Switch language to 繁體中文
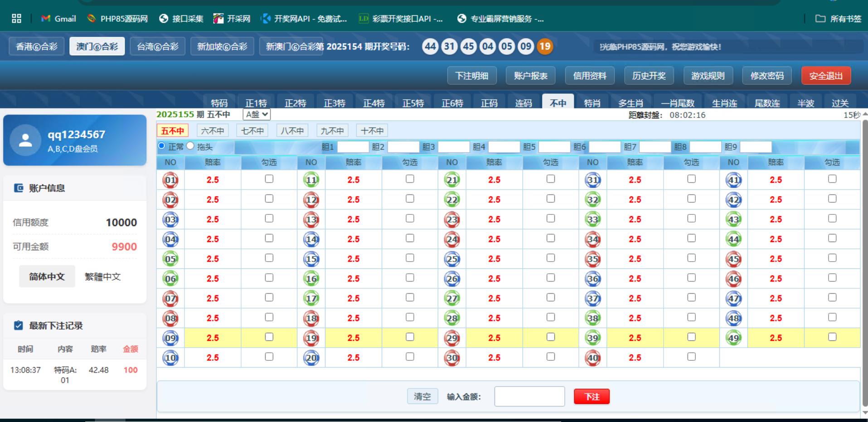868x422 pixels. click(x=102, y=276)
